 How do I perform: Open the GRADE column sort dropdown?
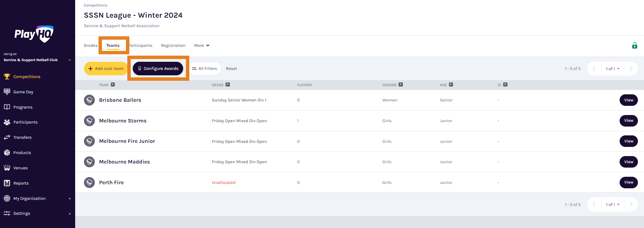click(228, 85)
